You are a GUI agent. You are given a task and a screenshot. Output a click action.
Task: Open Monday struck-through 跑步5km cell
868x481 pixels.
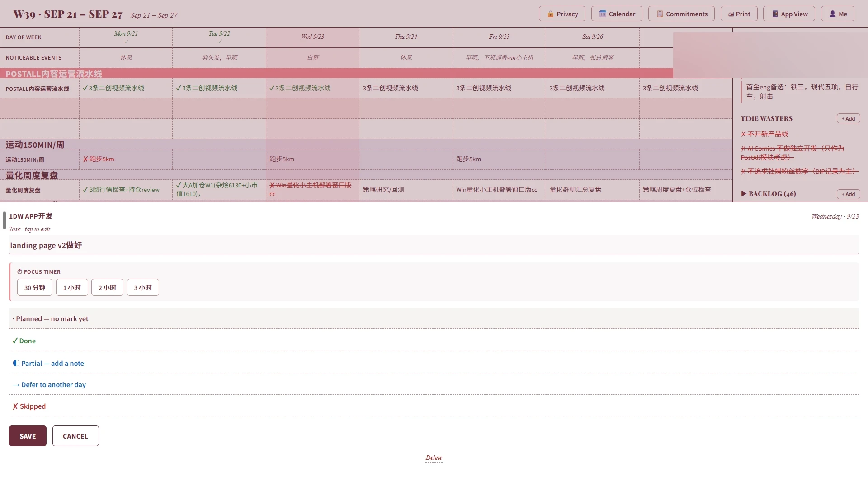126,159
